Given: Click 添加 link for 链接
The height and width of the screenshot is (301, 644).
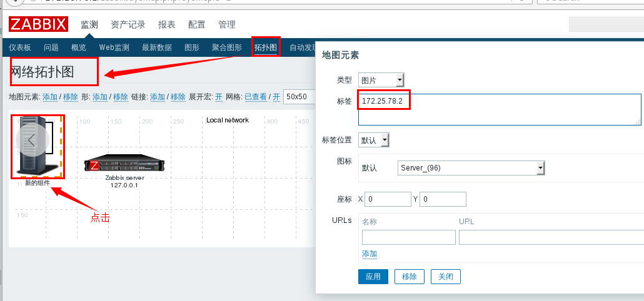Looking at the screenshot, I should (x=158, y=97).
